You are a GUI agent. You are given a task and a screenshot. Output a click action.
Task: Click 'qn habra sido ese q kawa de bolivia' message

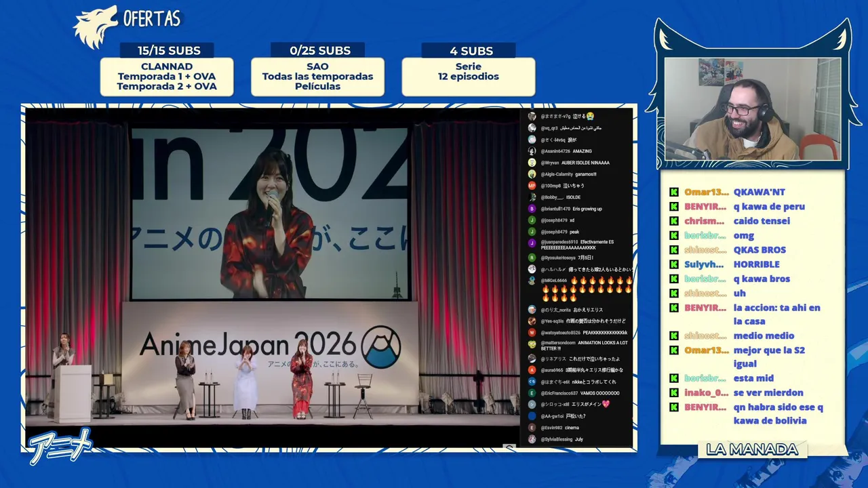coord(778,414)
